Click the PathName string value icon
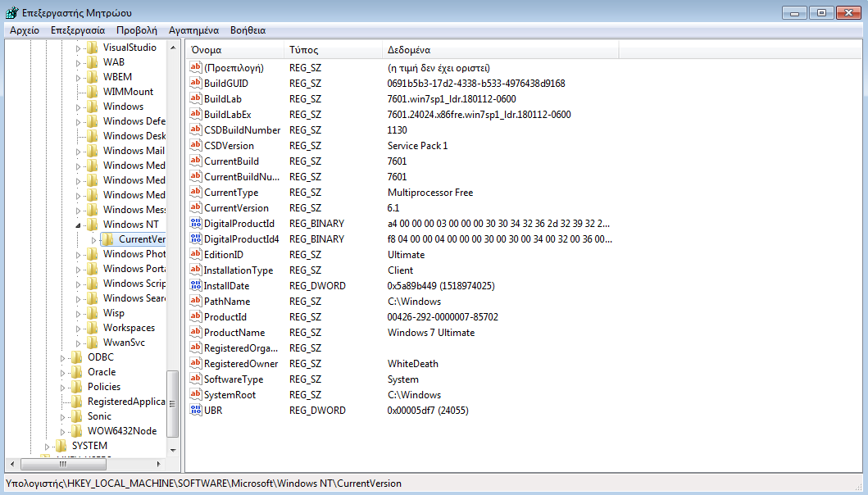The height and width of the screenshot is (495, 868). click(195, 301)
